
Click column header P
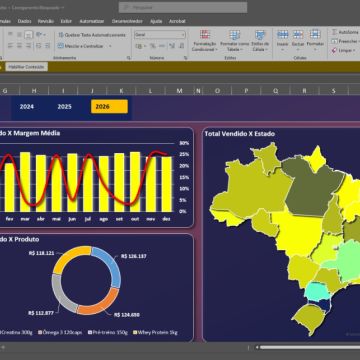coord(246,91)
